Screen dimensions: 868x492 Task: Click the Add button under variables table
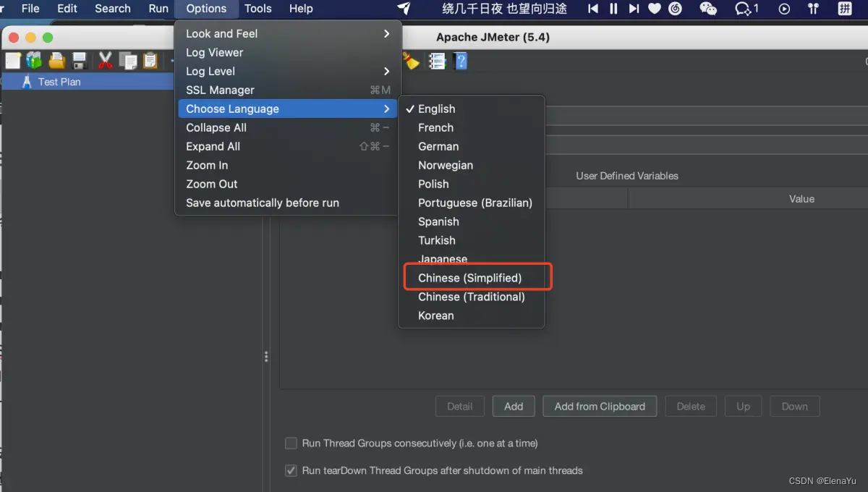coord(514,406)
